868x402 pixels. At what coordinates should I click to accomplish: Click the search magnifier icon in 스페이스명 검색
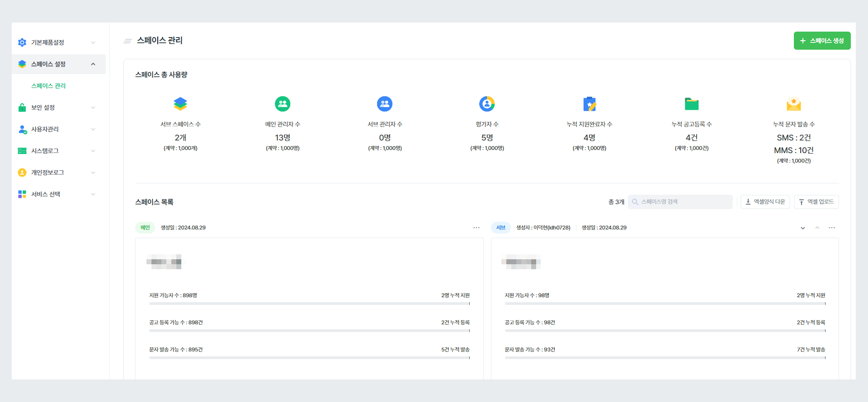[635, 202]
